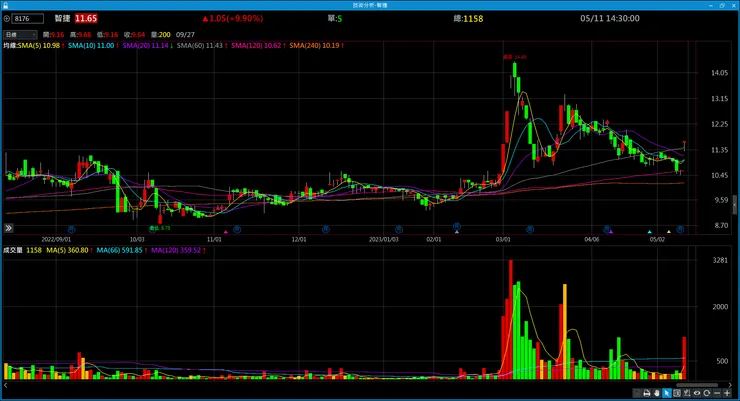The height and width of the screenshot is (401, 740).
Task: Click the SMA(240) 10.19 indicator label
Action: tap(314, 46)
